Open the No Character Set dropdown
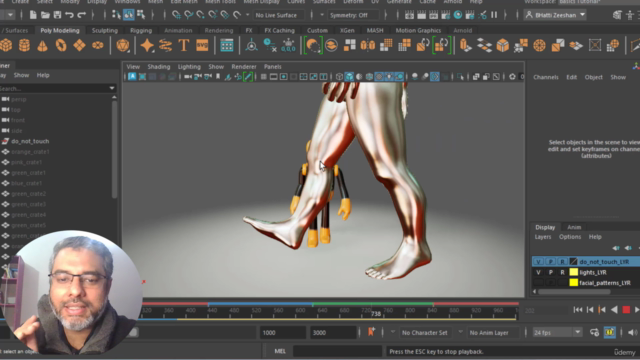 425,333
